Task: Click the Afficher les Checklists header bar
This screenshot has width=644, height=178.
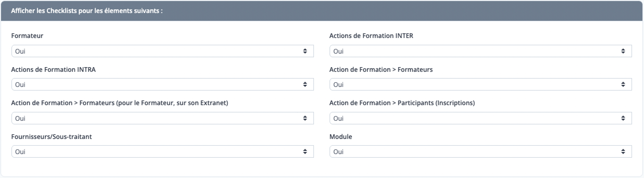Action: click(x=322, y=11)
